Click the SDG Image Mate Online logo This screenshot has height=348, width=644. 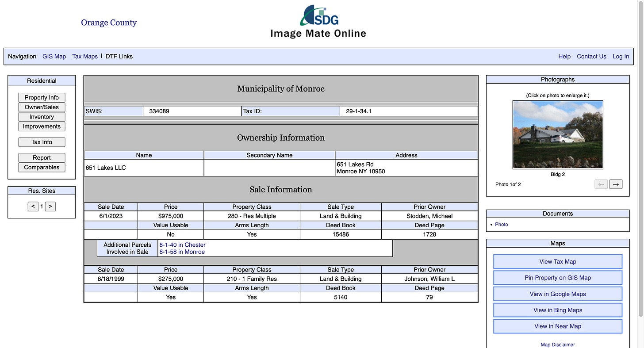(318, 22)
